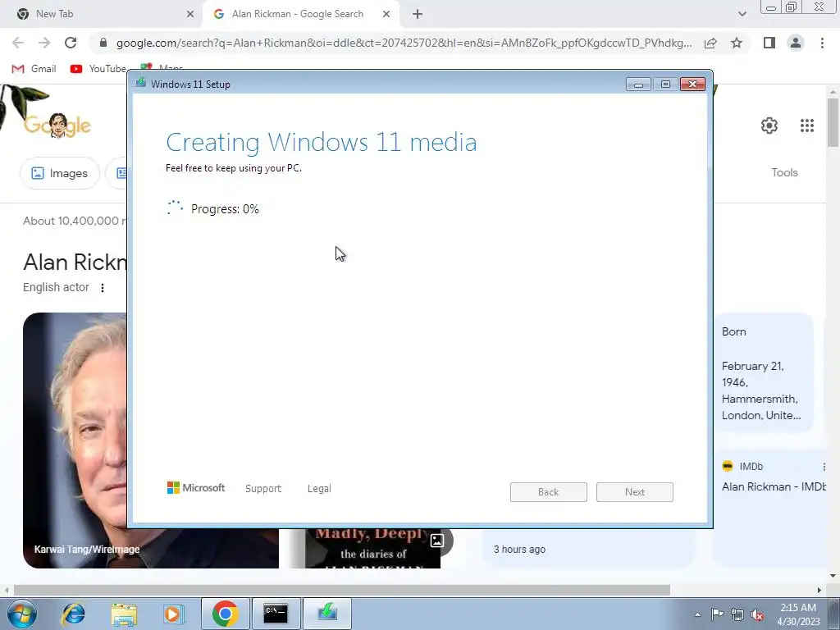This screenshot has height=630, width=840.
Task: Click the Chrome address bar URL
Action: [404, 43]
